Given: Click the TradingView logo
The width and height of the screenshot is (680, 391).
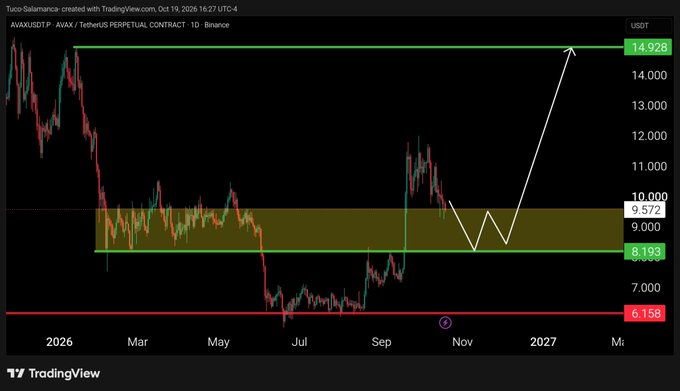Looking at the screenshot, I should [x=53, y=373].
